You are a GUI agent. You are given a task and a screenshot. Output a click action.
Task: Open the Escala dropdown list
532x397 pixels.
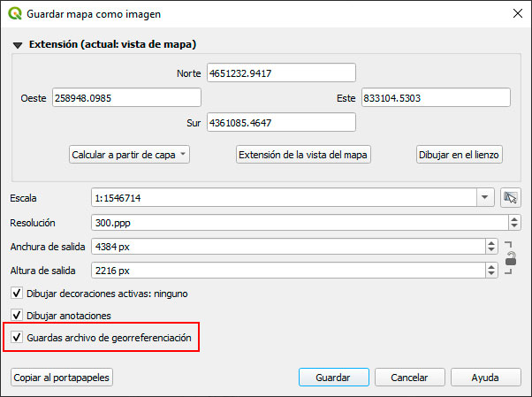point(485,198)
